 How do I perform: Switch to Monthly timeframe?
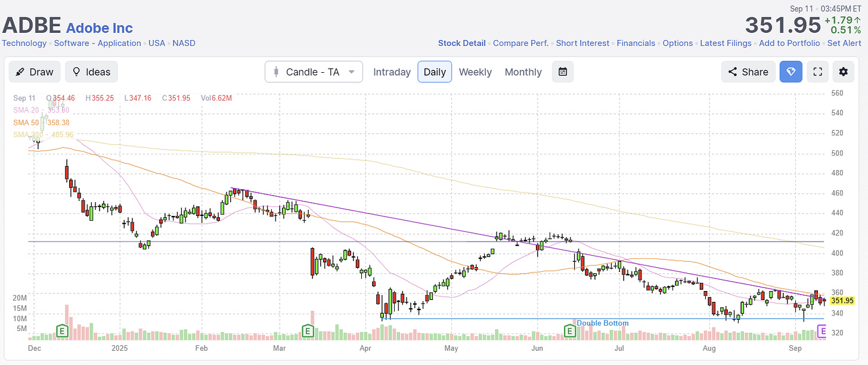(x=523, y=72)
